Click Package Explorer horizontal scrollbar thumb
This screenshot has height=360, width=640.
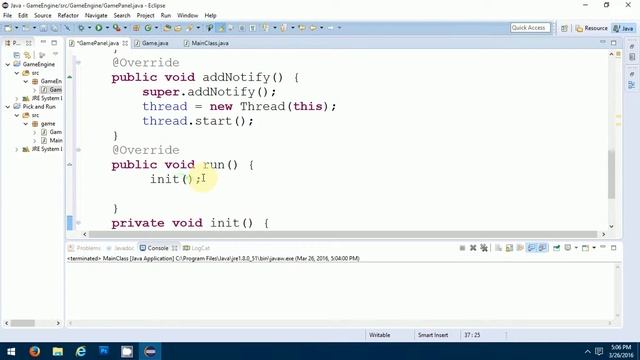point(23,323)
